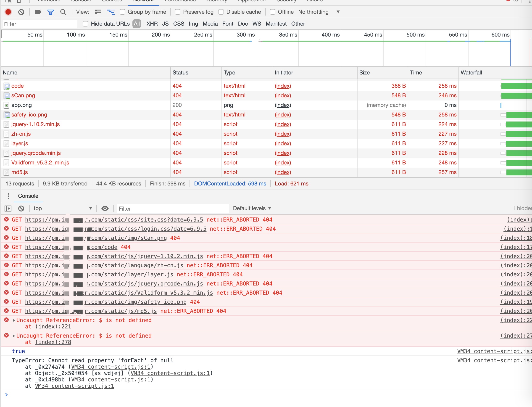Switch to large request rows view
Screen dimensions: 532x407
tap(98, 12)
